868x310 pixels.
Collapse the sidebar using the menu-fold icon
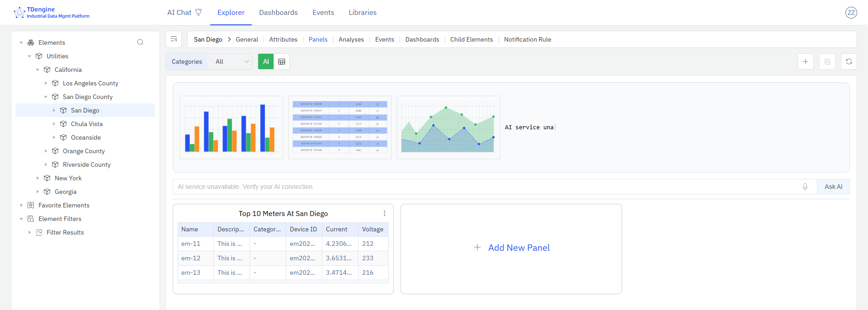174,39
